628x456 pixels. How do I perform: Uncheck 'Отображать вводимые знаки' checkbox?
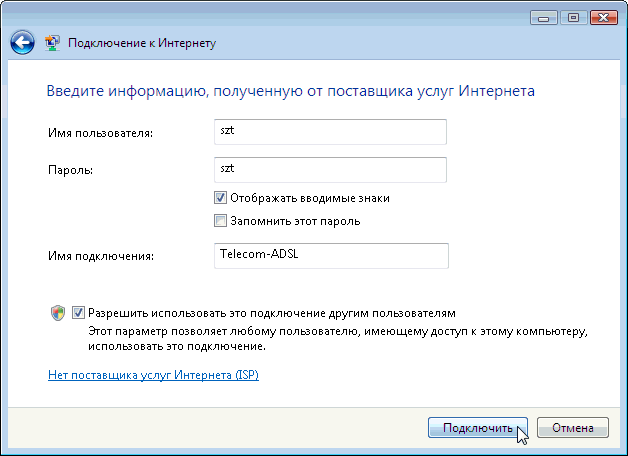coord(220,198)
